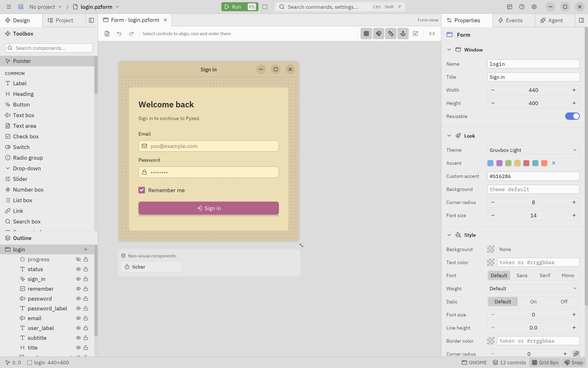Screen dimensions: 588x368
Task: Click the stop square next to Run
Action: [265, 7]
